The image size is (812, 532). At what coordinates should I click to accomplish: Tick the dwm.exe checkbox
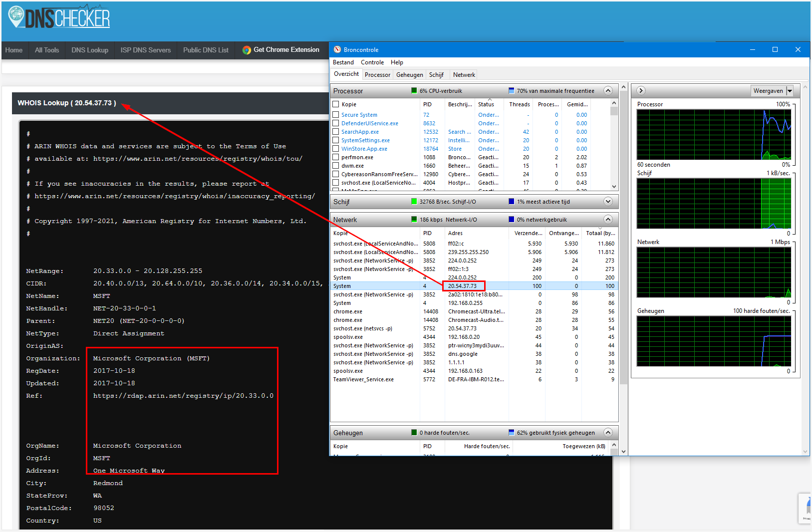tap(336, 166)
